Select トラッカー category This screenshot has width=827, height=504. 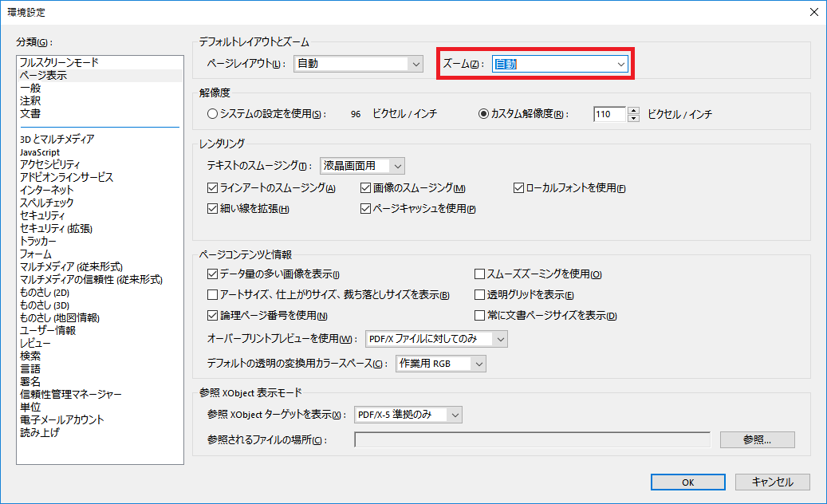pyautogui.click(x=37, y=241)
